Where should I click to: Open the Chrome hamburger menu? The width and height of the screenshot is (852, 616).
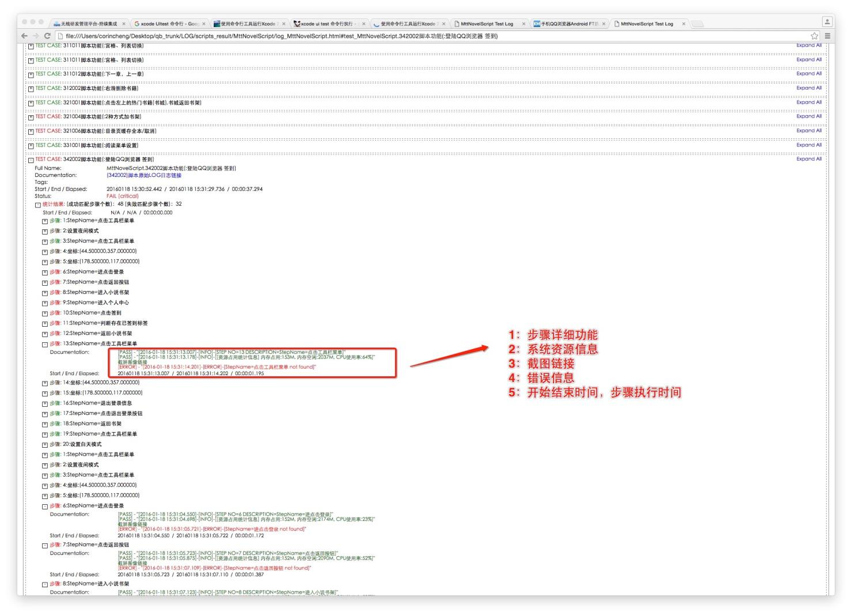(x=827, y=36)
